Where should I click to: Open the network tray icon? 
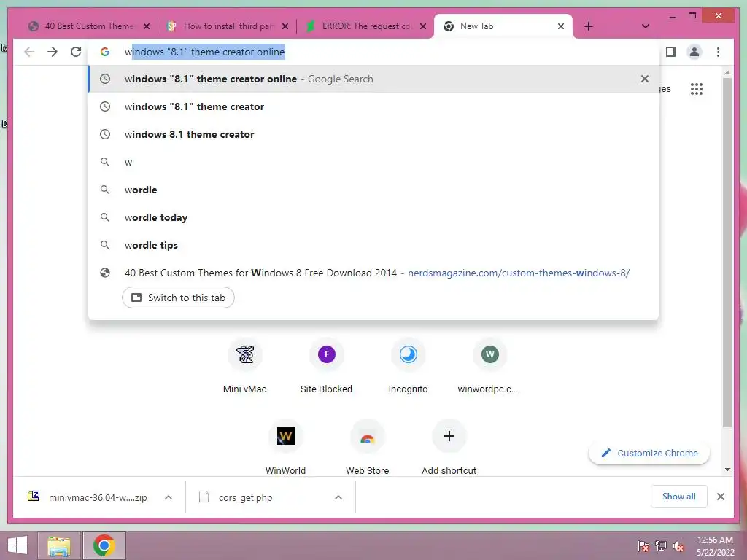[661, 546]
